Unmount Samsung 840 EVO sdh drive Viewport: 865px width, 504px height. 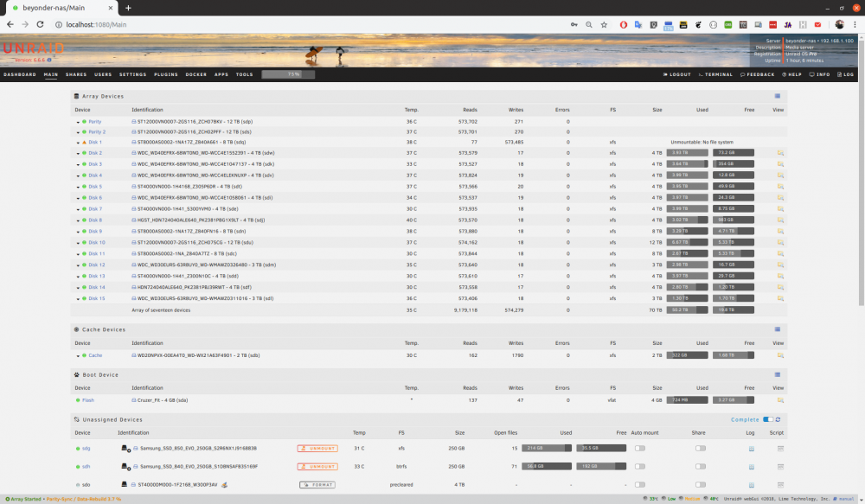[x=317, y=467]
